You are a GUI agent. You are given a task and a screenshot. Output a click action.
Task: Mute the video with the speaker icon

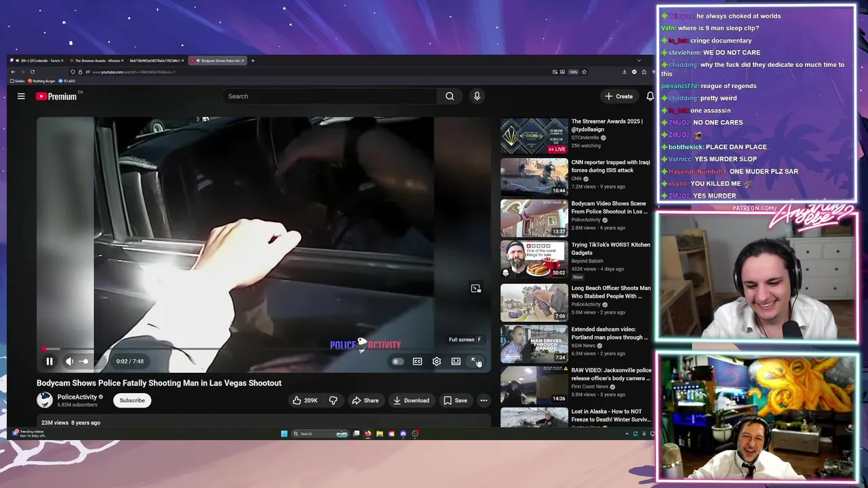click(69, 361)
